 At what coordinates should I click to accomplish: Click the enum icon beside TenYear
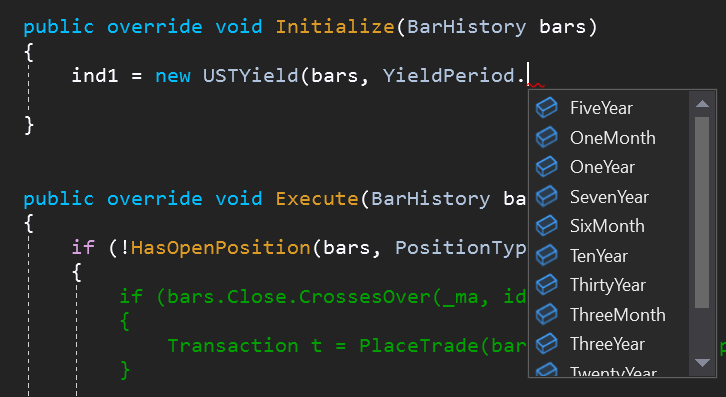point(546,256)
